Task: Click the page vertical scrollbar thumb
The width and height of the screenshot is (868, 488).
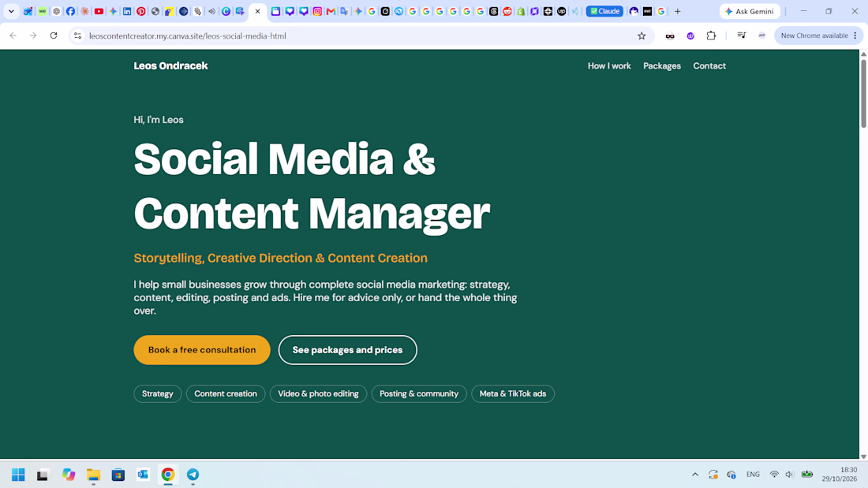Action: point(863,93)
